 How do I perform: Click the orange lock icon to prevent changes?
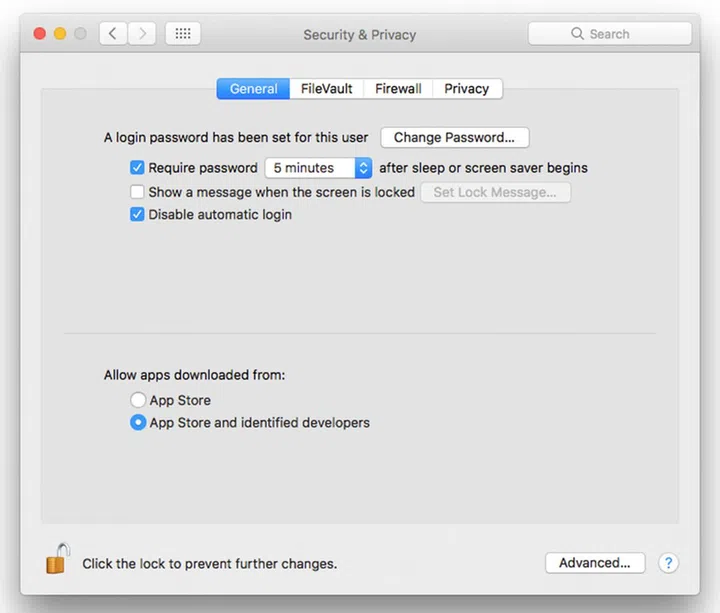tap(57, 558)
